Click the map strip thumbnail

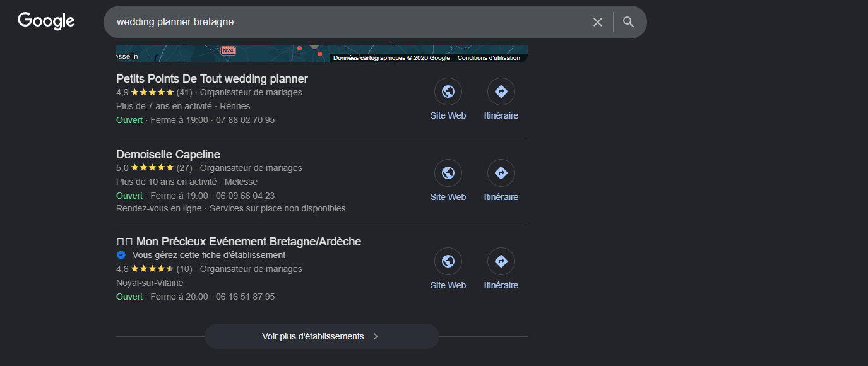(x=322, y=54)
